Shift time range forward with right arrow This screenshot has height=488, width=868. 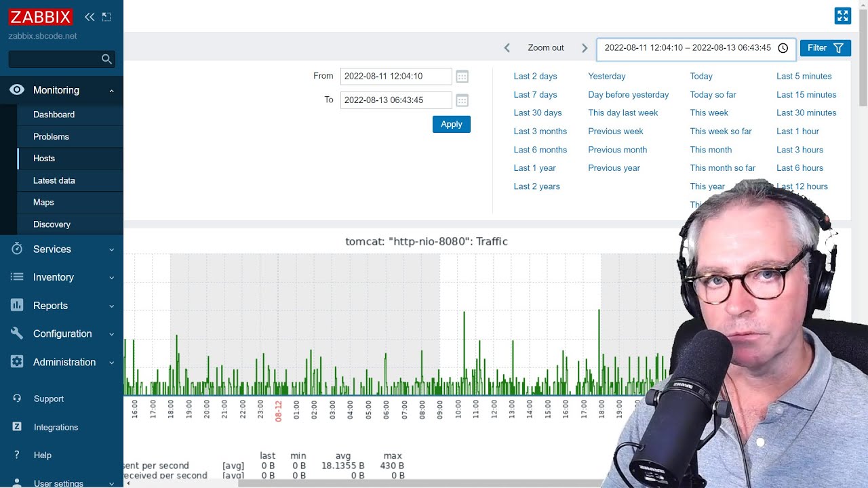585,48
